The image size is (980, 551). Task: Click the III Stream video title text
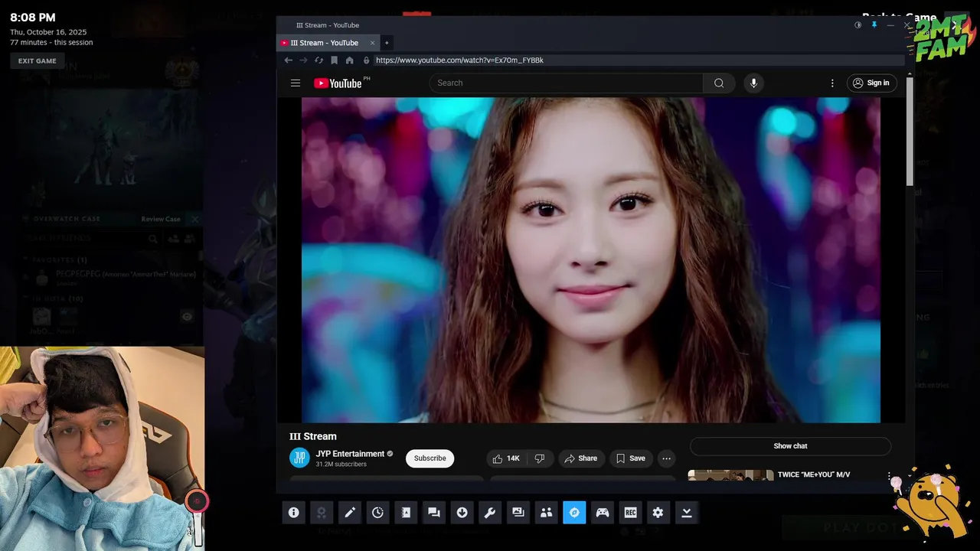[313, 436]
